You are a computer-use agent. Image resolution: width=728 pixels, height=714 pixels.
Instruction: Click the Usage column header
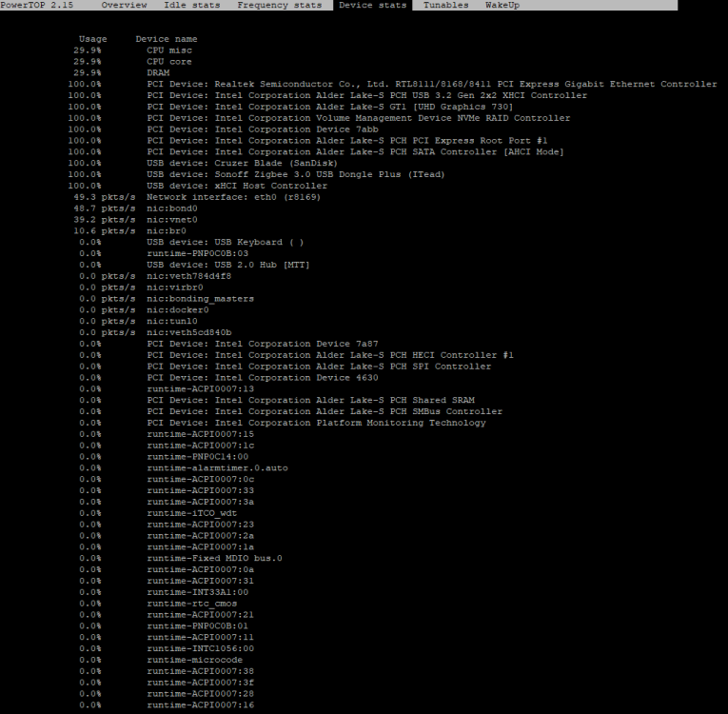click(93, 39)
